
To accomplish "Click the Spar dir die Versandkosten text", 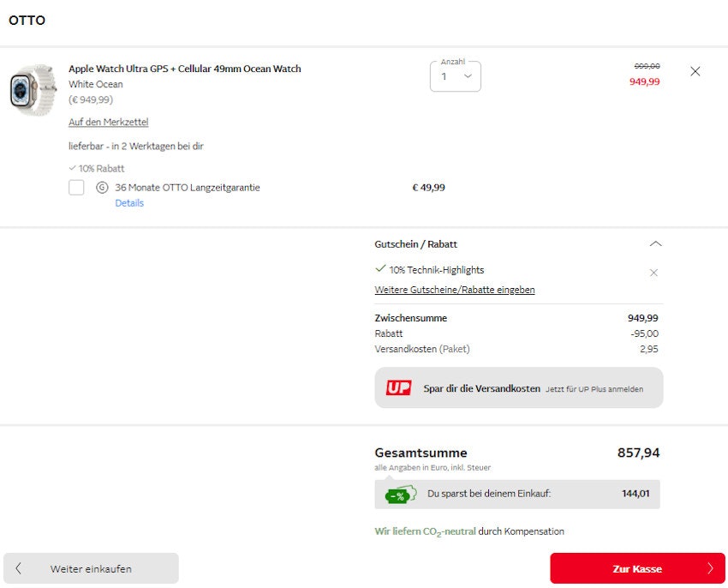I will [x=481, y=388].
